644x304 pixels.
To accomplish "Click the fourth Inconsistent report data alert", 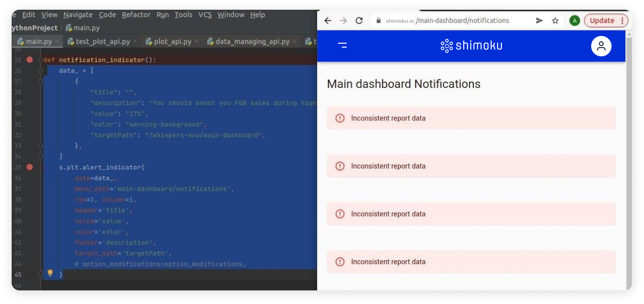I will click(471, 262).
